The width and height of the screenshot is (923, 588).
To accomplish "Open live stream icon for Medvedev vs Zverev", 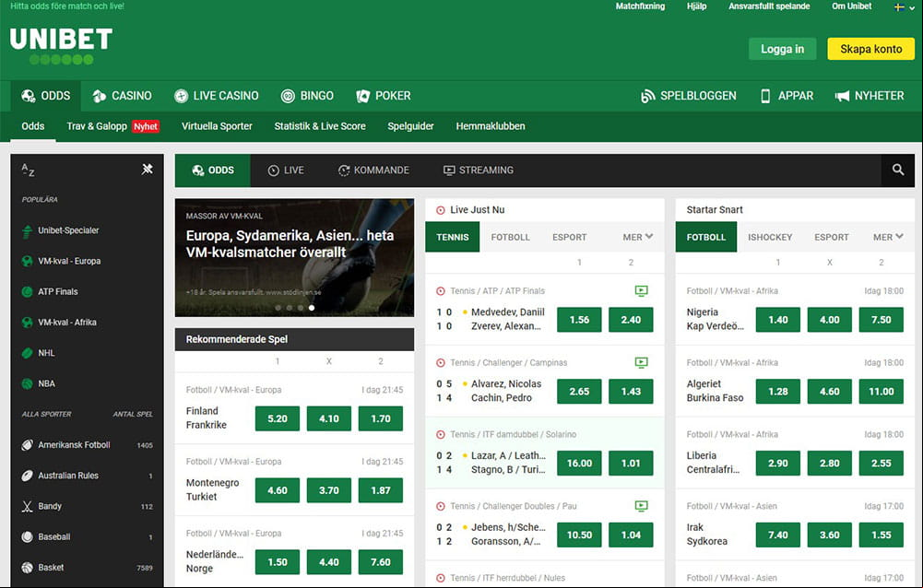I will click(641, 290).
